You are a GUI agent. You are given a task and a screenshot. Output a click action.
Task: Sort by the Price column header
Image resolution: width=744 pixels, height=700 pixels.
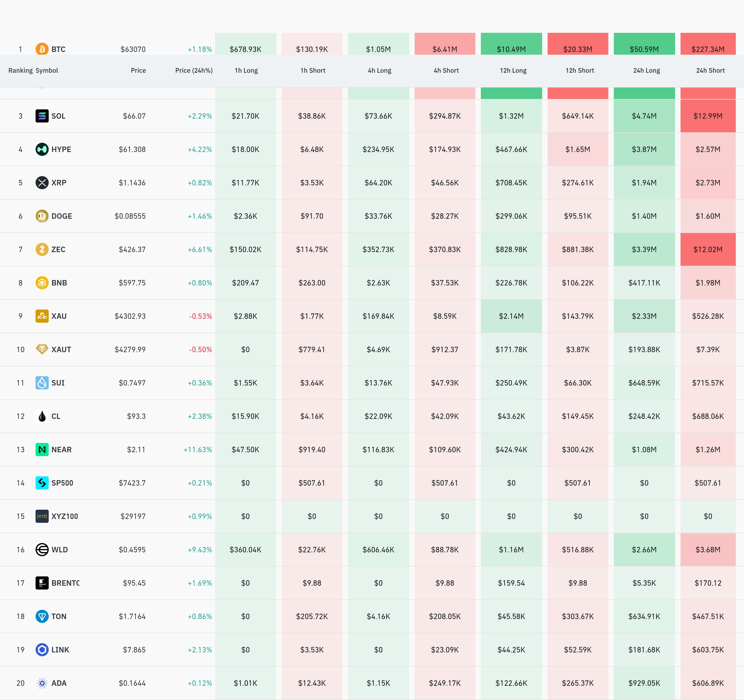tap(138, 70)
